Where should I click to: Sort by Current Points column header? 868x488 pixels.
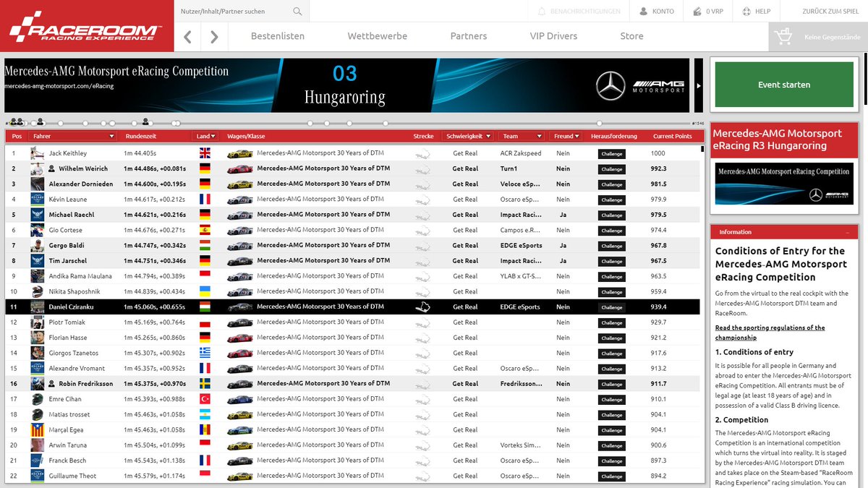click(673, 136)
